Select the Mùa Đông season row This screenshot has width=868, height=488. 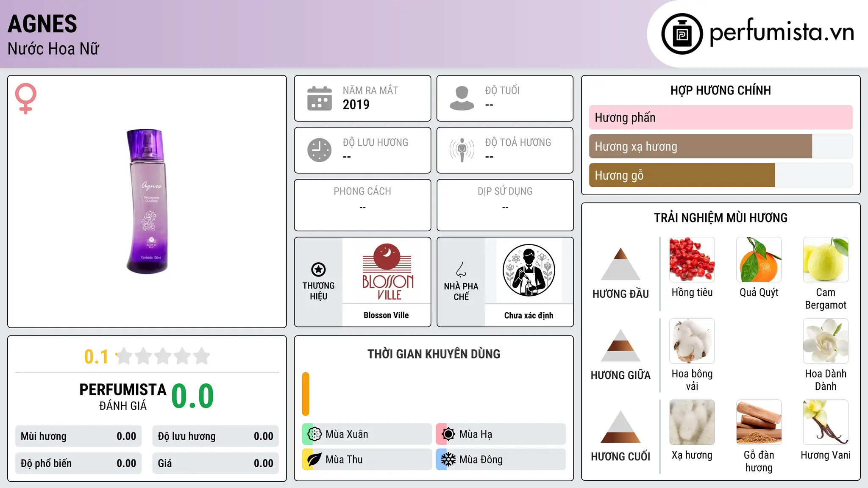tap(501, 460)
